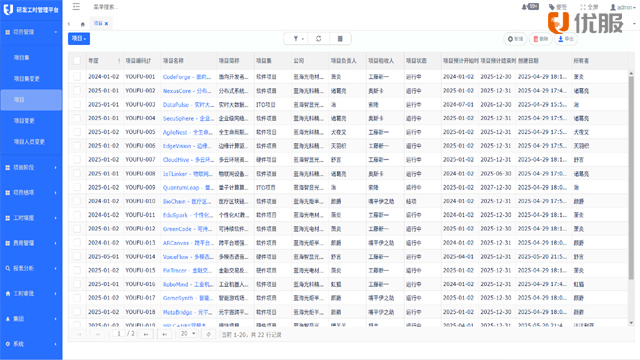
Task: Check the row YOUFU-003
Action: (77, 104)
